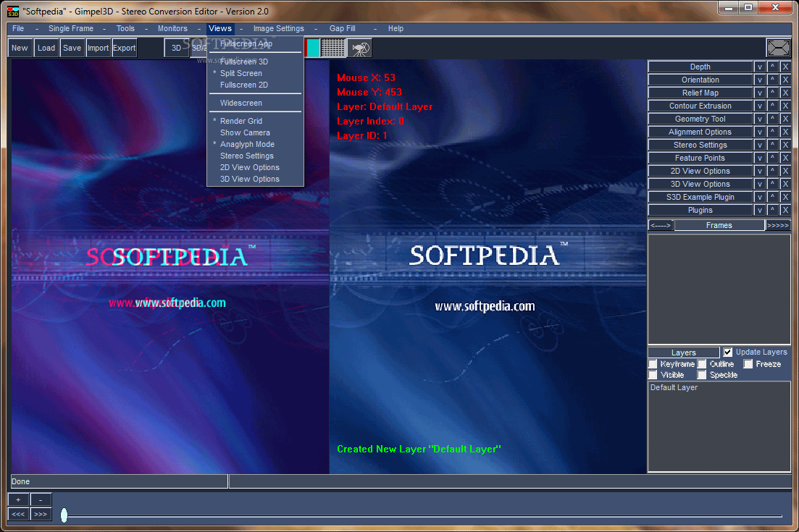Image resolution: width=799 pixels, height=532 pixels.
Task: Click the 3D/2 toolbar button
Action: click(199, 48)
